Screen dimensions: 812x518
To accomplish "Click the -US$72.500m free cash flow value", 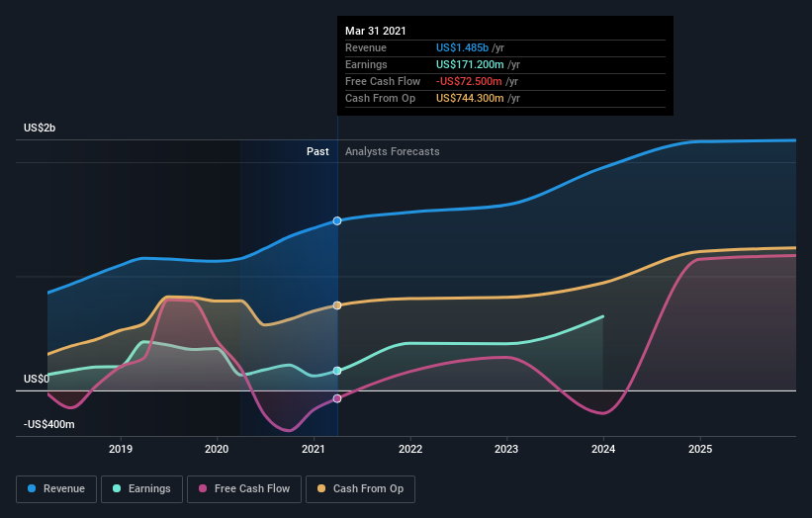I will point(469,81).
